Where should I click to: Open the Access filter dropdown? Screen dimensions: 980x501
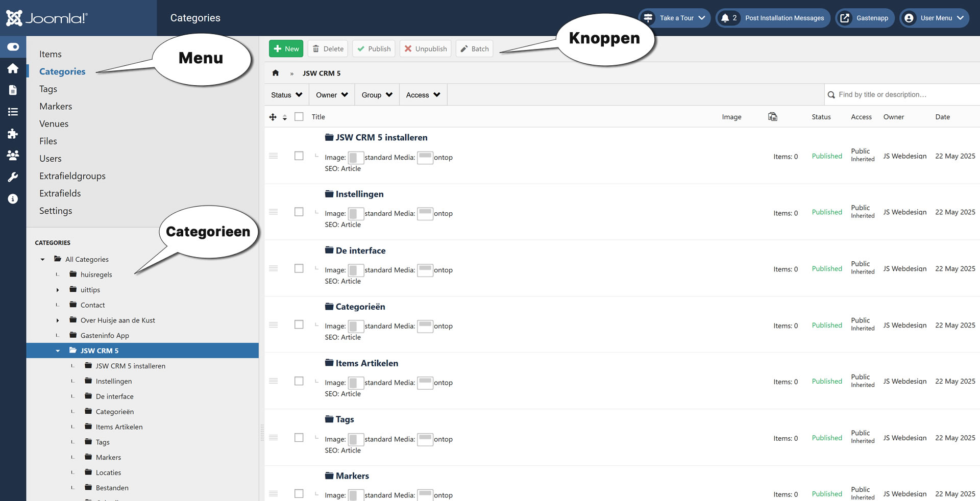pyautogui.click(x=423, y=95)
